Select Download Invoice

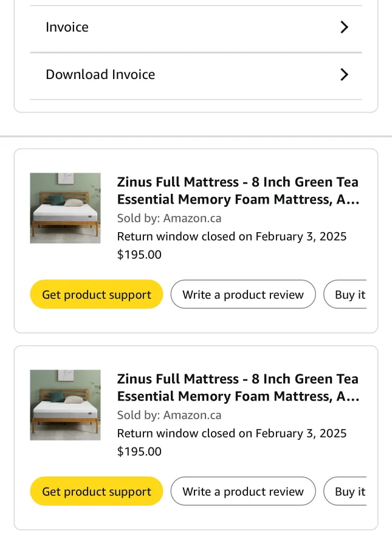click(x=100, y=74)
